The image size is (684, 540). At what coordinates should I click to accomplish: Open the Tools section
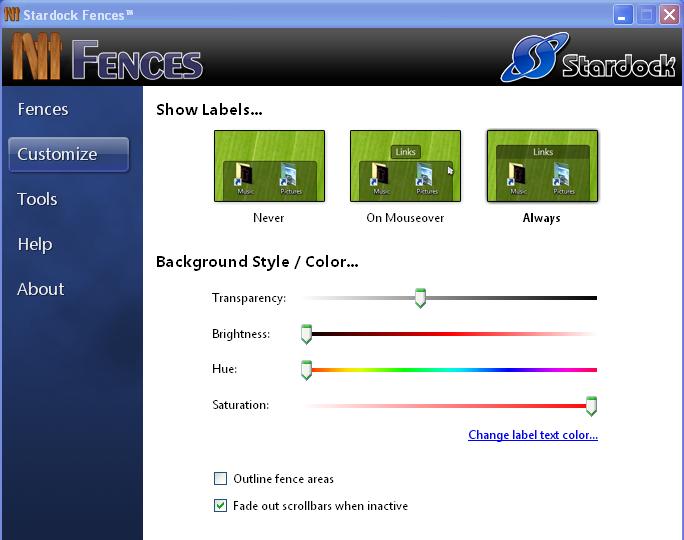point(37,199)
